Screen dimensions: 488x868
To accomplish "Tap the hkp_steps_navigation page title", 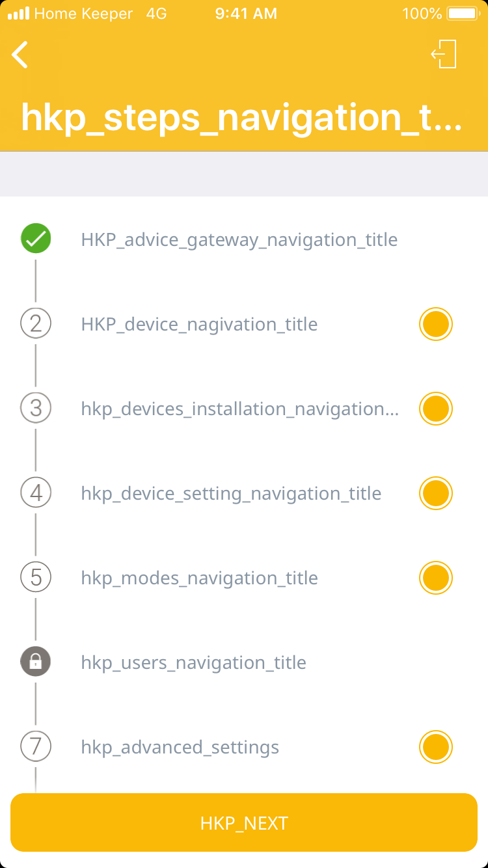I will [x=241, y=117].
